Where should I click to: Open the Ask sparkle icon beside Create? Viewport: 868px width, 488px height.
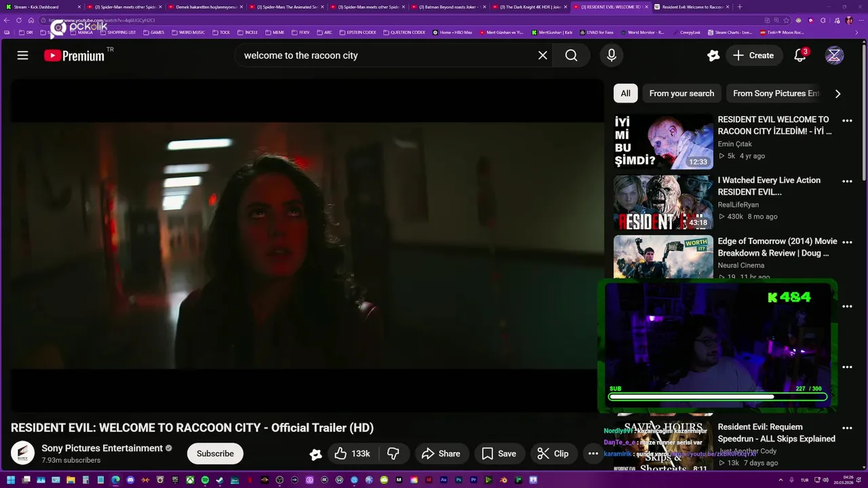pos(713,56)
